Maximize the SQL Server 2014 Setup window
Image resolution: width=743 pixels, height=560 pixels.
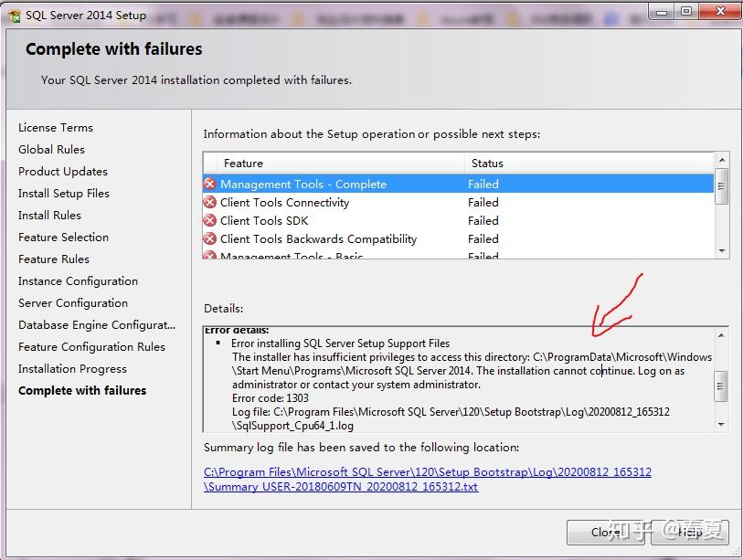[685, 11]
